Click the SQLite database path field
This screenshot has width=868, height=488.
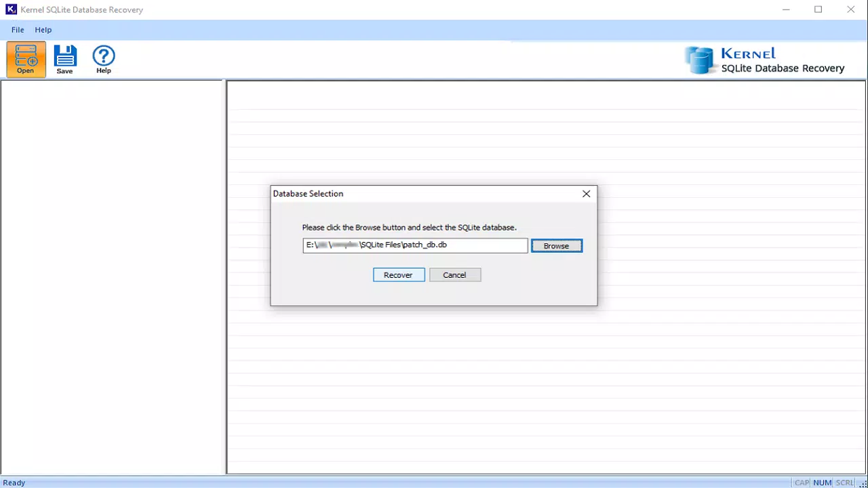pyautogui.click(x=415, y=245)
